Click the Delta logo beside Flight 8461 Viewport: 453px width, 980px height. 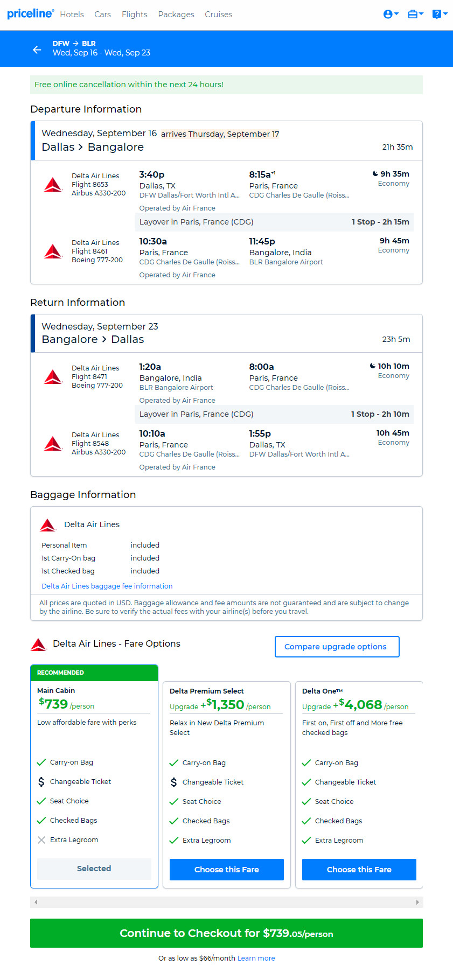[53, 251]
